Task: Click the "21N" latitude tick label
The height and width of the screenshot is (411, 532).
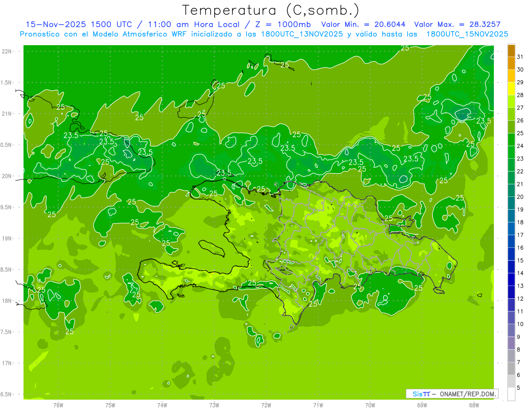Action: 6,114
